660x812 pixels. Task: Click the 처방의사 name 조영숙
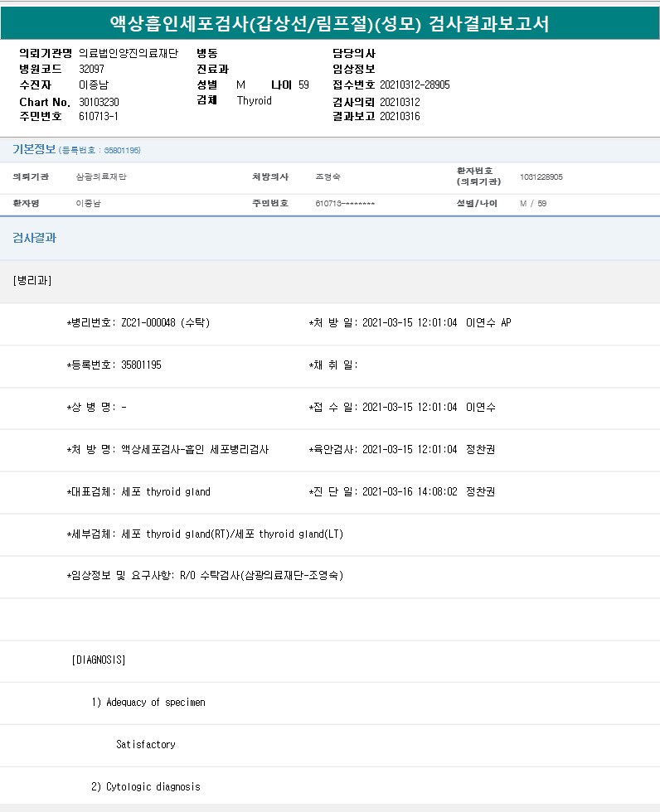(328, 177)
